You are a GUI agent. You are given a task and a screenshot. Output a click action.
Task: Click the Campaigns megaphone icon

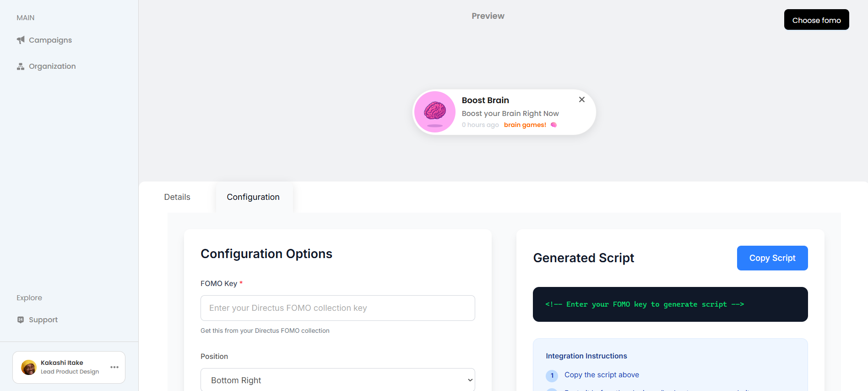[21, 40]
